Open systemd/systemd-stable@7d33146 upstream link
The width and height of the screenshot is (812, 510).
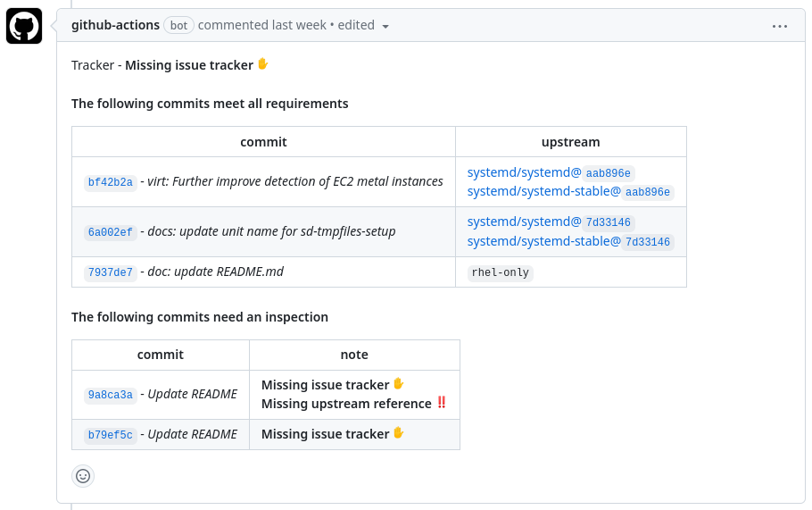[x=570, y=241]
